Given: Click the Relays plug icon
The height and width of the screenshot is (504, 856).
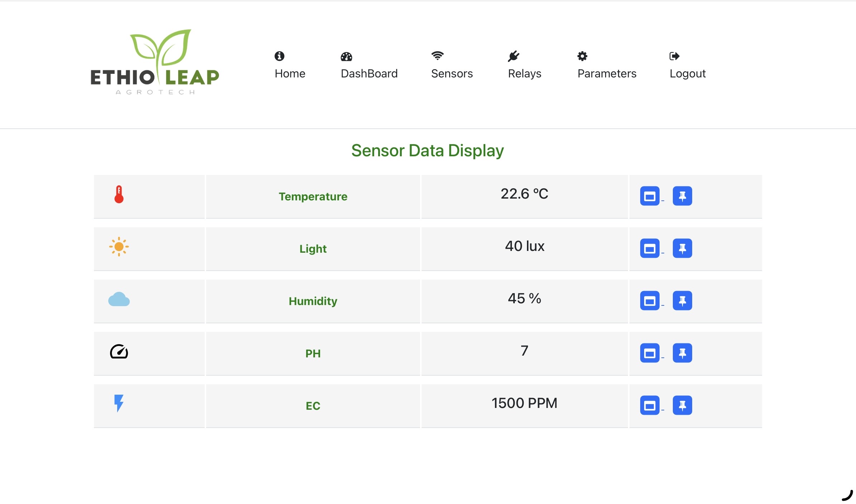Looking at the screenshot, I should [514, 56].
